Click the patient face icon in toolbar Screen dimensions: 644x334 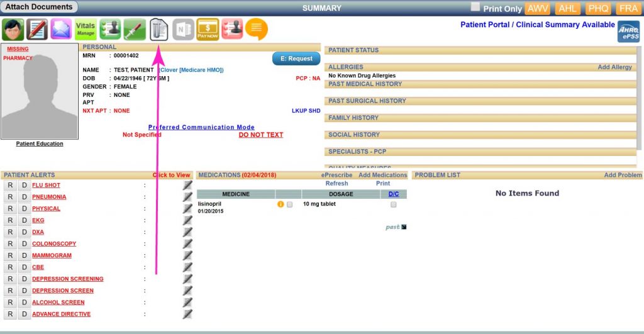[x=13, y=30]
